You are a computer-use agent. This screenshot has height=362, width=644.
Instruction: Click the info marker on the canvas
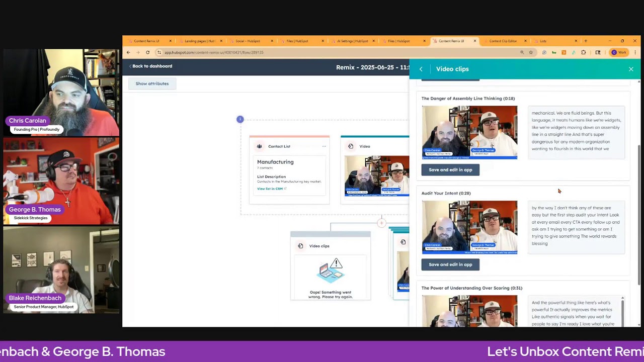click(x=240, y=119)
